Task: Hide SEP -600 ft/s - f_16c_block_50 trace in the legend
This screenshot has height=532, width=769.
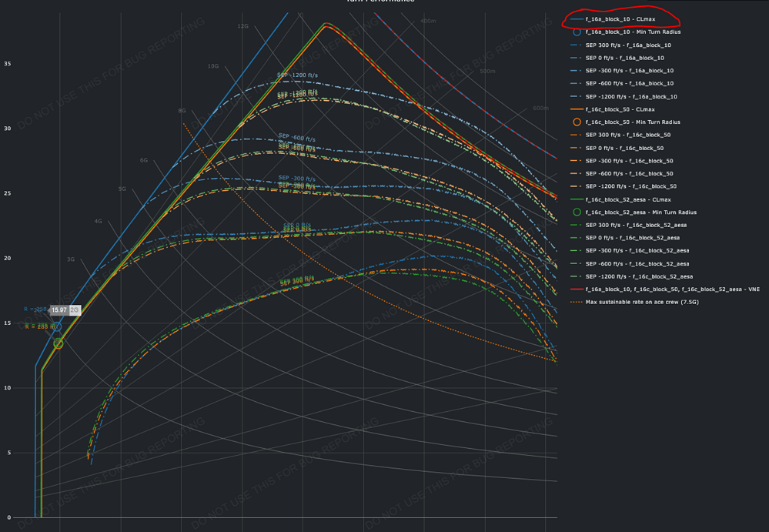Action: pyautogui.click(x=622, y=173)
